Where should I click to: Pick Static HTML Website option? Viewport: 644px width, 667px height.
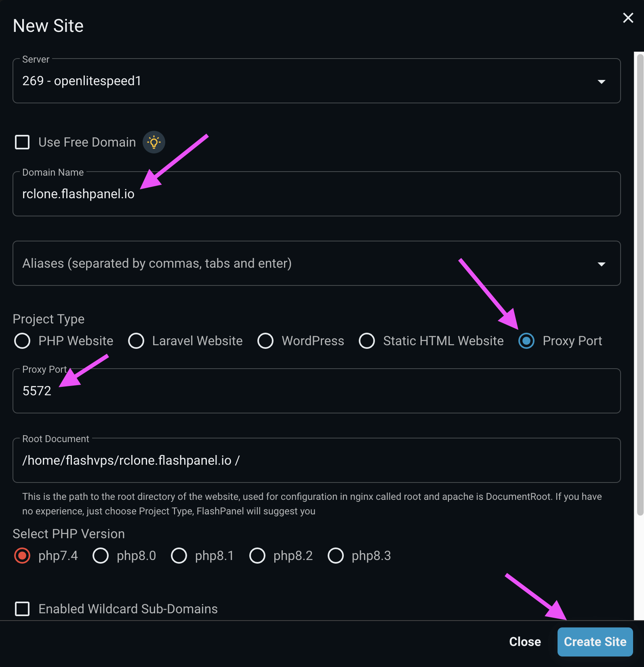(367, 341)
